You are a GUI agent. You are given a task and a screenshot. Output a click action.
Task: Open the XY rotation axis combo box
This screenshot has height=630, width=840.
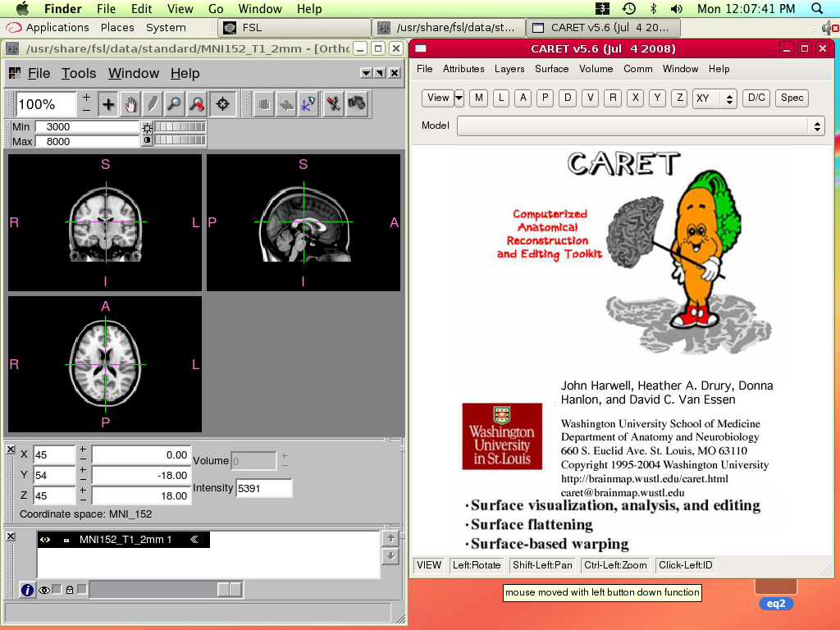click(714, 98)
